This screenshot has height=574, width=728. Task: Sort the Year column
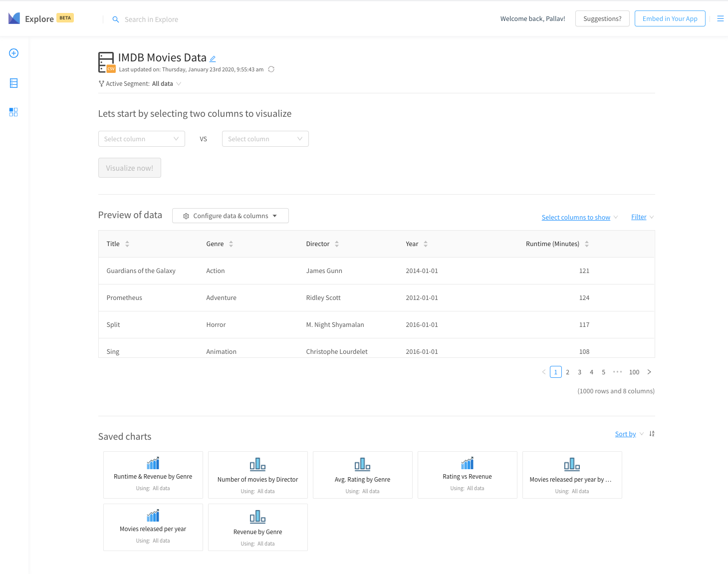(426, 244)
